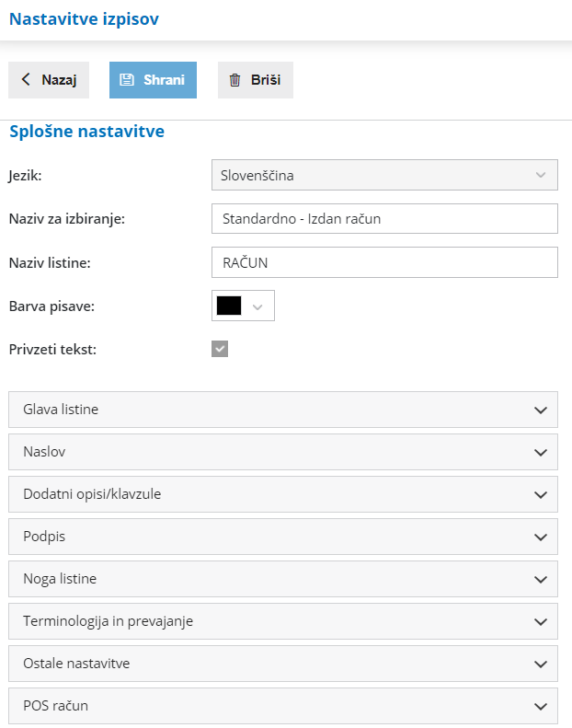Click the back arrow icon
Image resolution: width=572 pixels, height=728 pixels.
[x=26, y=80]
